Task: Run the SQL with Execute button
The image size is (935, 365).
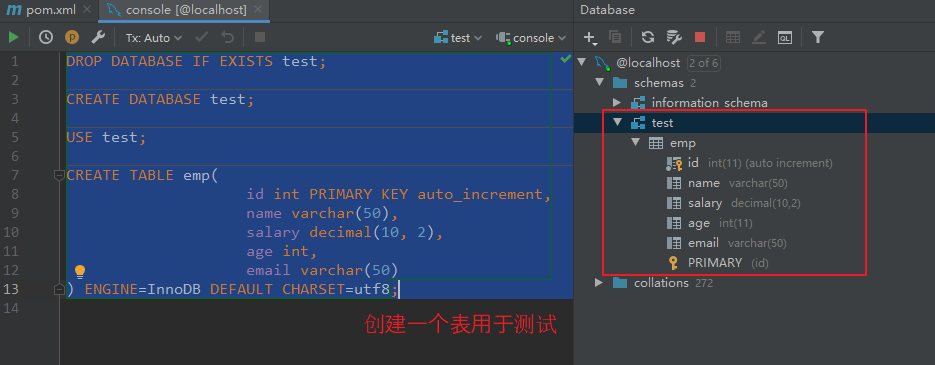Action: tap(13, 38)
